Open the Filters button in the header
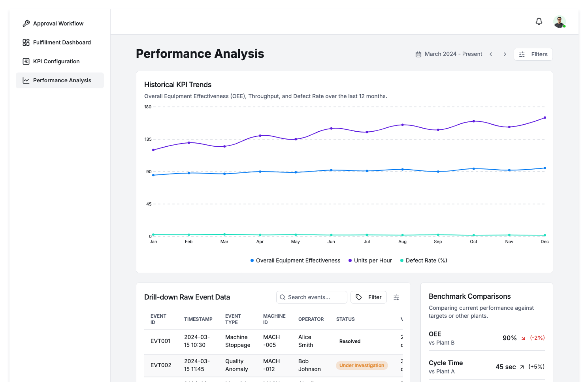This screenshot has width=588, height=382. click(x=533, y=54)
